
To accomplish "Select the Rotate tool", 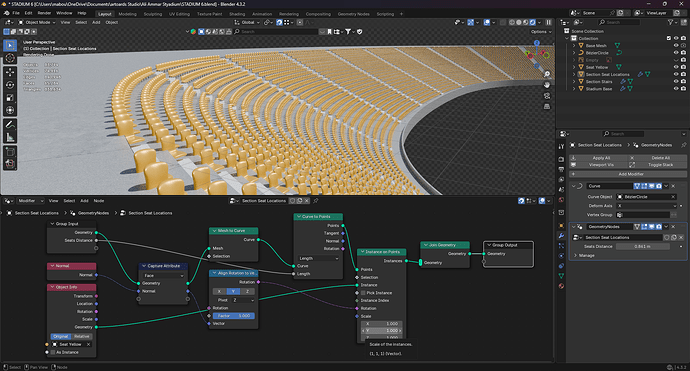I will click(10, 85).
